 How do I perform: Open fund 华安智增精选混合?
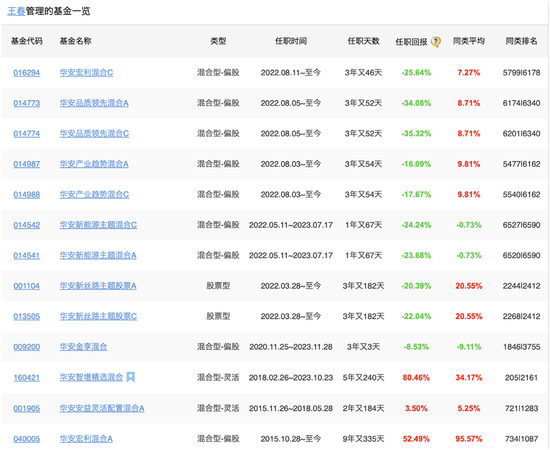tap(92, 378)
